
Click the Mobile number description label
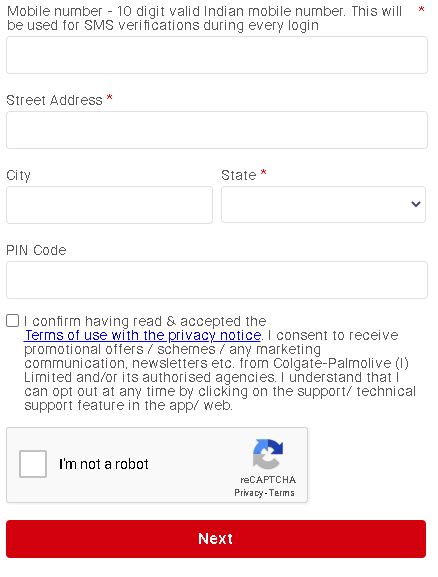(204, 18)
